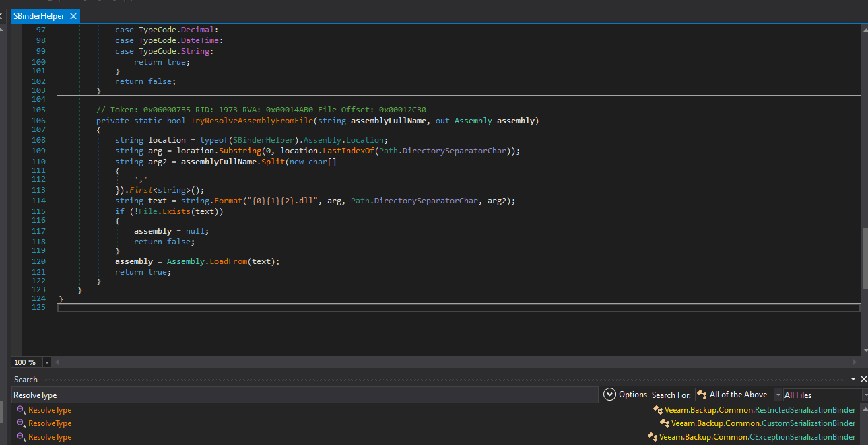Click class icon inside All of the Above box
The width and height of the screenshot is (868, 445).
(x=702, y=395)
